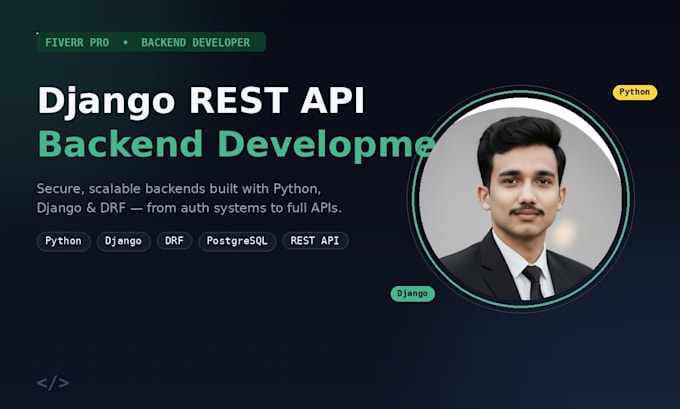Select the Python skill pill in the tag row

click(x=63, y=241)
